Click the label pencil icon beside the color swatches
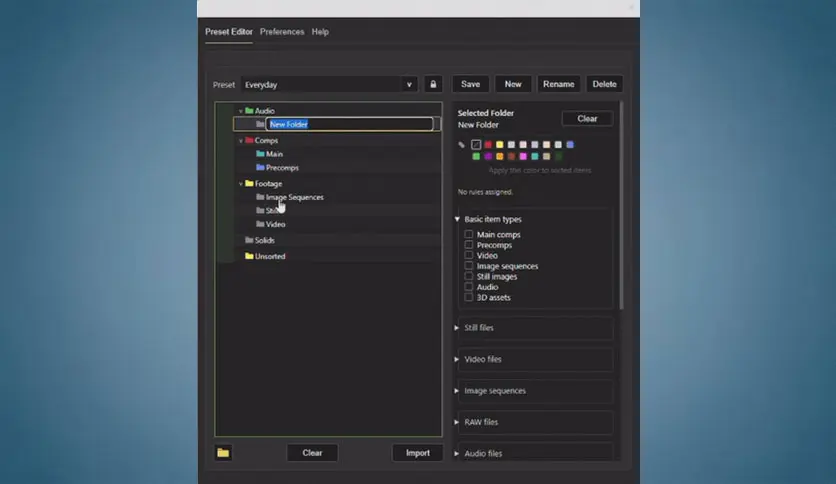Screen dimensions: 836x484 click(462, 144)
